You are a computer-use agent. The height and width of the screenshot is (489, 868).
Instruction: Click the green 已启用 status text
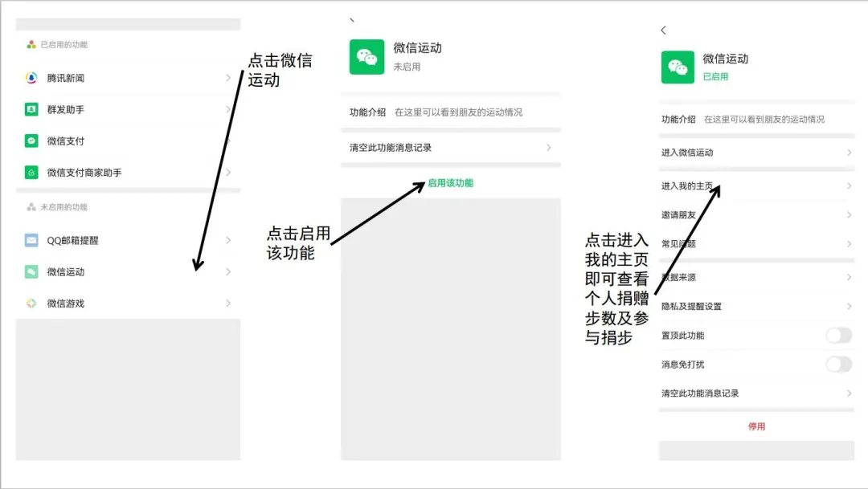pyautogui.click(x=715, y=77)
